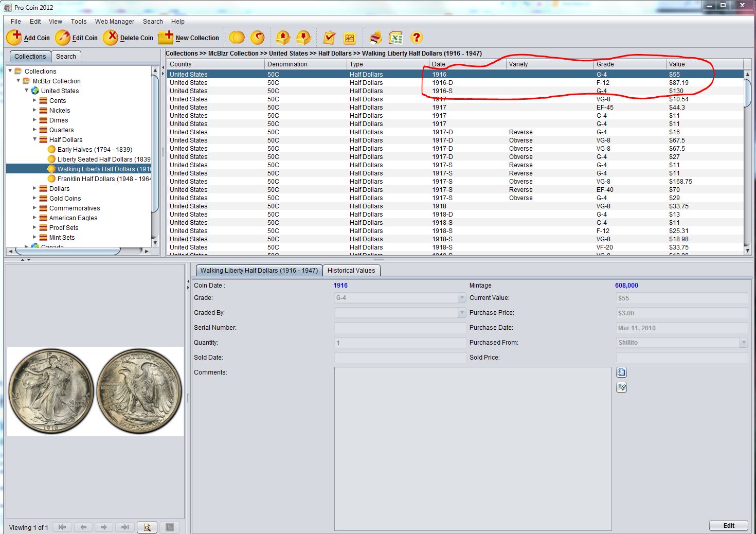Jump to last coin image
This screenshot has width=756, height=534.
tap(124, 527)
